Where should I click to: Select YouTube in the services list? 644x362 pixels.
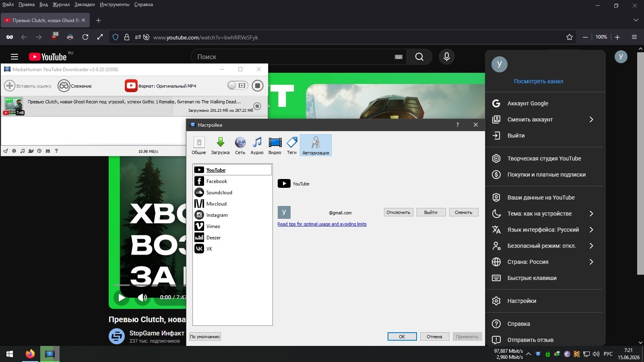(232, 170)
